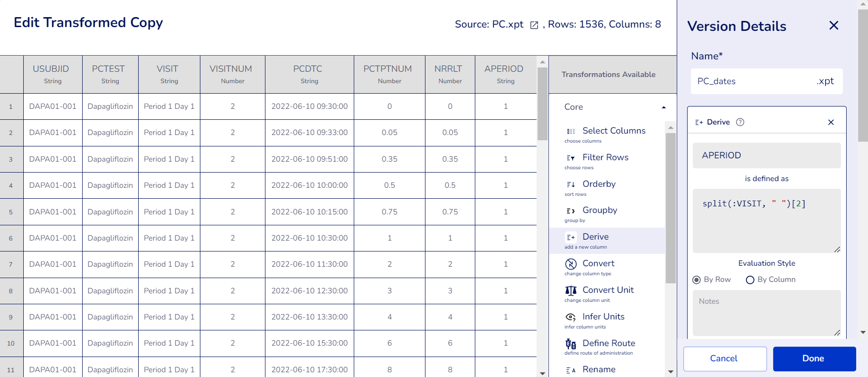Click the VISIT column header
The width and height of the screenshot is (868, 377).
(x=169, y=74)
